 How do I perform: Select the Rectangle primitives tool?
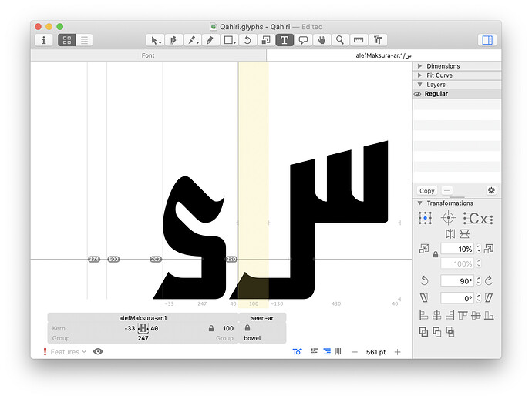[x=229, y=40]
